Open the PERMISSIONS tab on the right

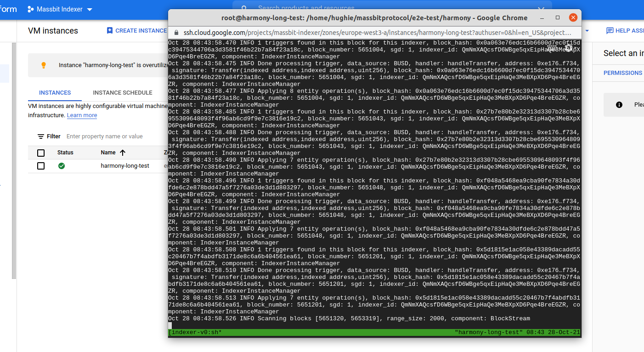tap(623, 73)
